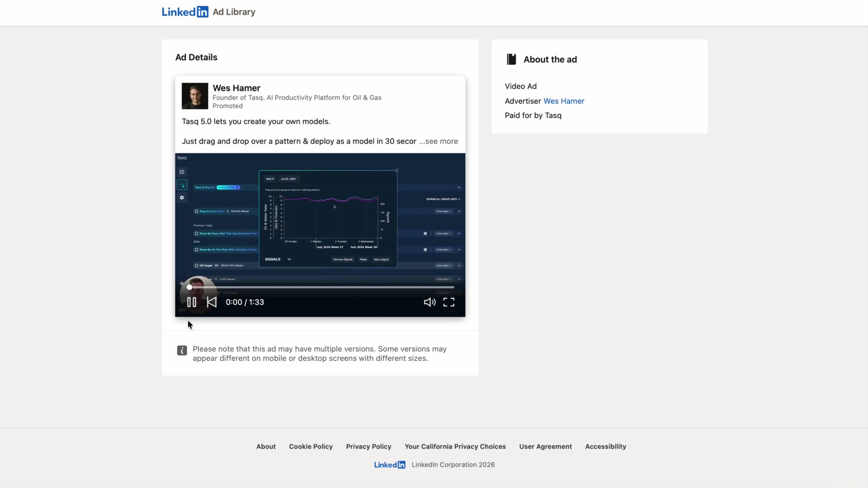Open advertiser Wes Hamer link
868x488 pixels.
tap(564, 101)
